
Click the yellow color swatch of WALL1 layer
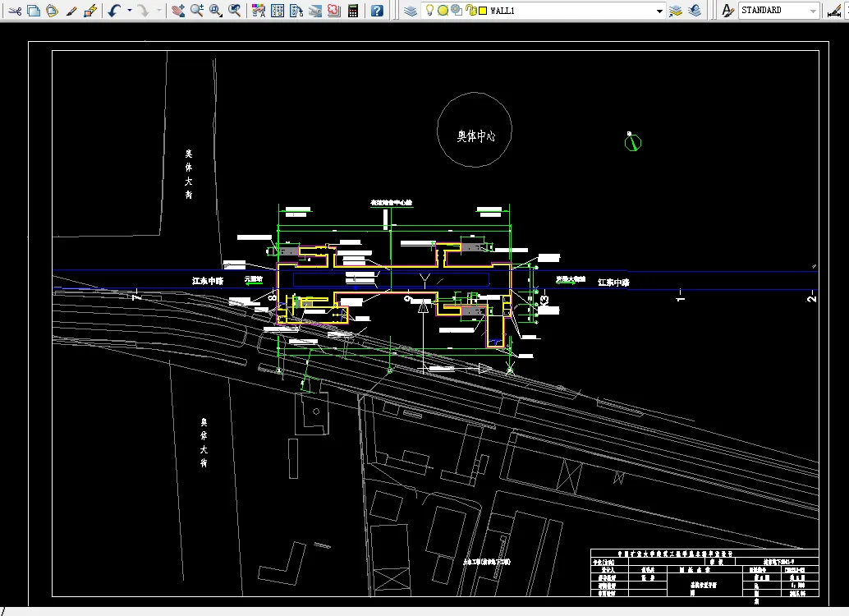coord(483,11)
